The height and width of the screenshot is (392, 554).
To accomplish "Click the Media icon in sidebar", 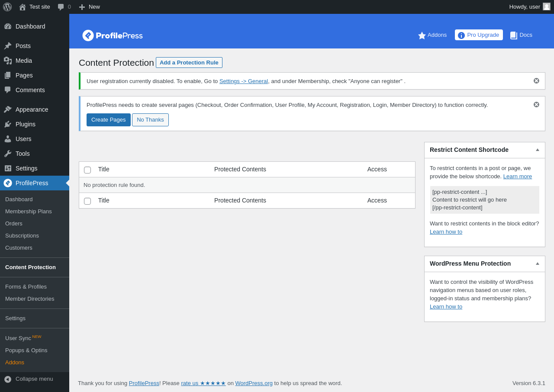I will (8, 61).
